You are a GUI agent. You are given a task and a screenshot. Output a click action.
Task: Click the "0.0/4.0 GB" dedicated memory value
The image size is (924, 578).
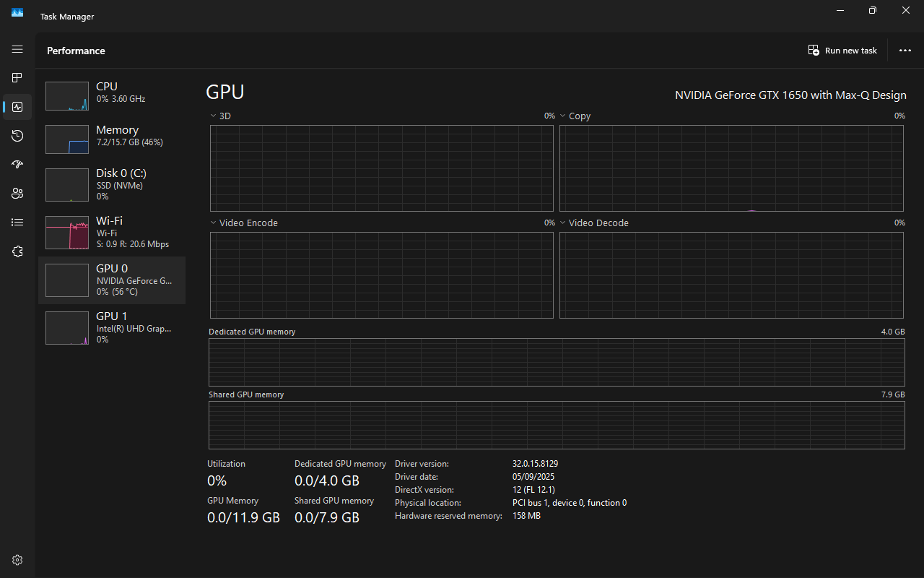point(327,480)
